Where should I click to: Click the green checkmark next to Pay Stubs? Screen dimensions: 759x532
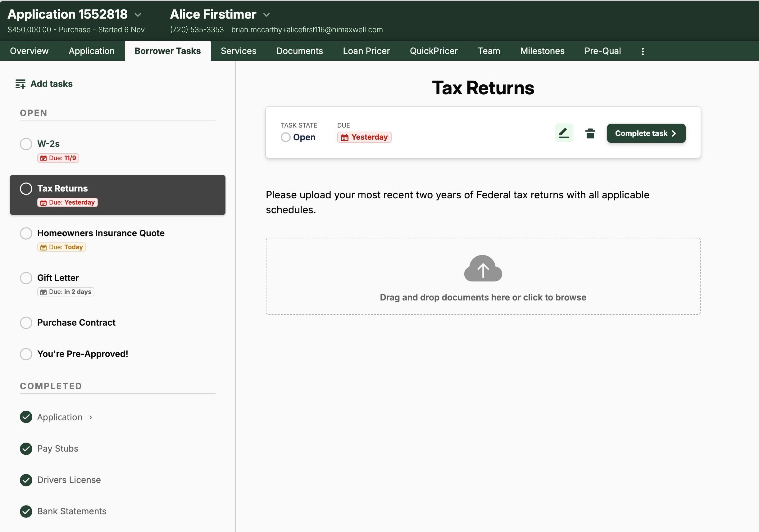pos(26,449)
